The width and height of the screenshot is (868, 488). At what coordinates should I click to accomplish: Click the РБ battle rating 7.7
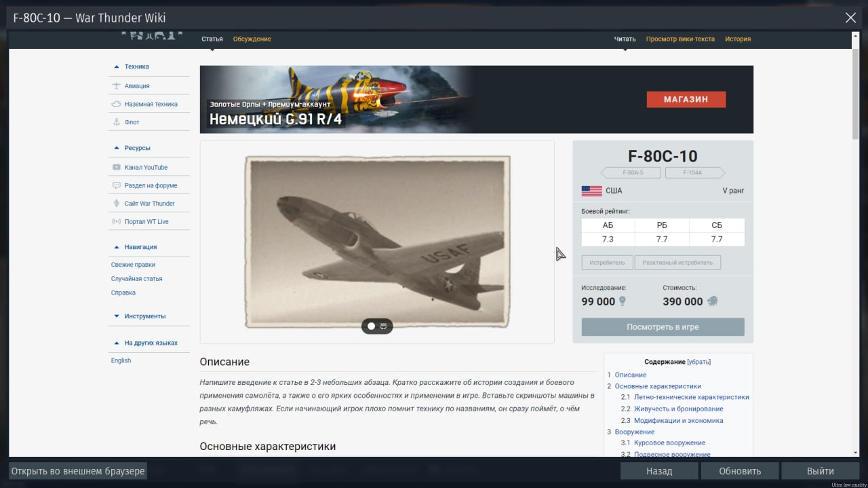point(662,239)
